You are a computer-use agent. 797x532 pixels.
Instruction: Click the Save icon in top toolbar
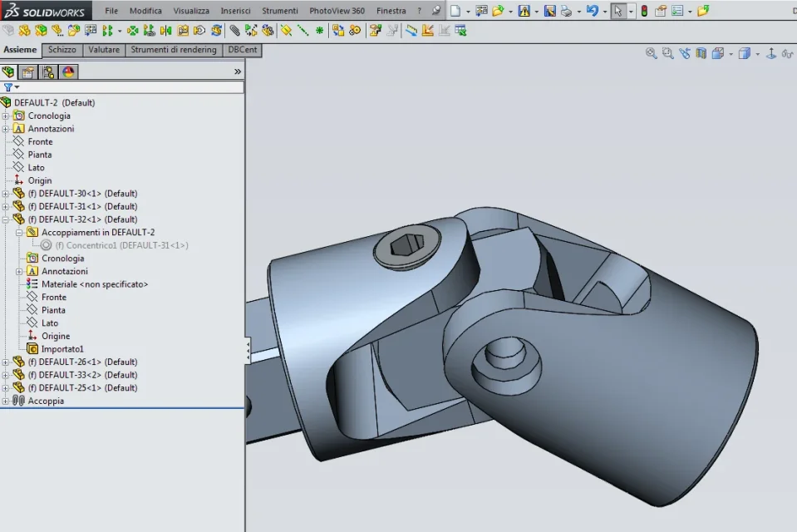549,11
